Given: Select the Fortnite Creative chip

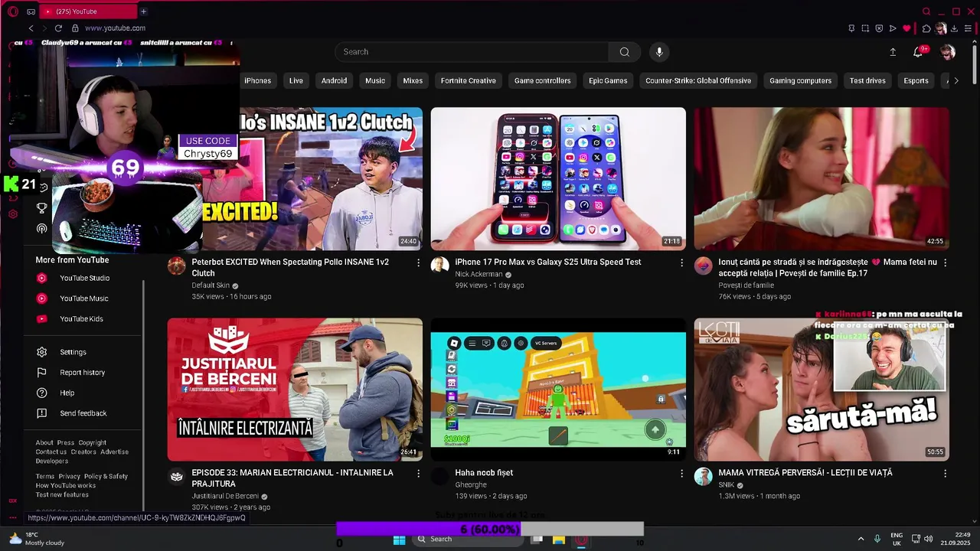Looking at the screenshot, I should tap(469, 80).
